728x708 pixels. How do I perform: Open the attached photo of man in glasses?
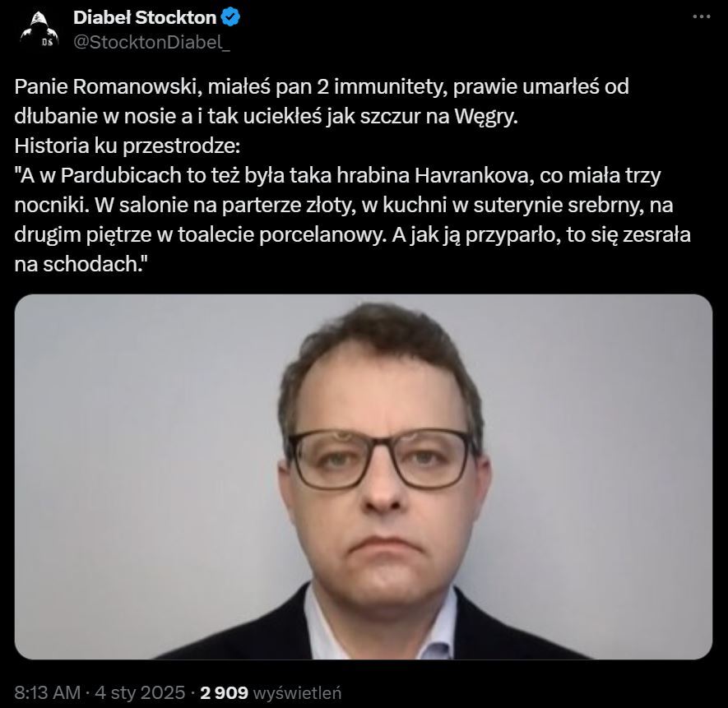pyautogui.click(x=364, y=476)
